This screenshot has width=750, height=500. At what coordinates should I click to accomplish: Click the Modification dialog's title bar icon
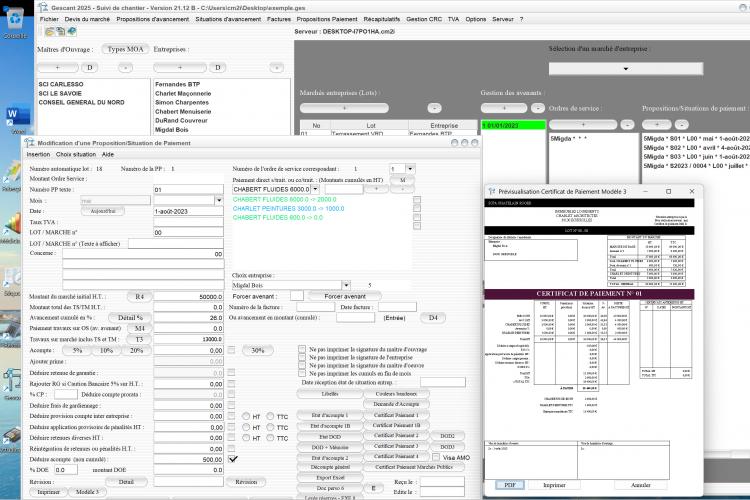tap(30, 143)
